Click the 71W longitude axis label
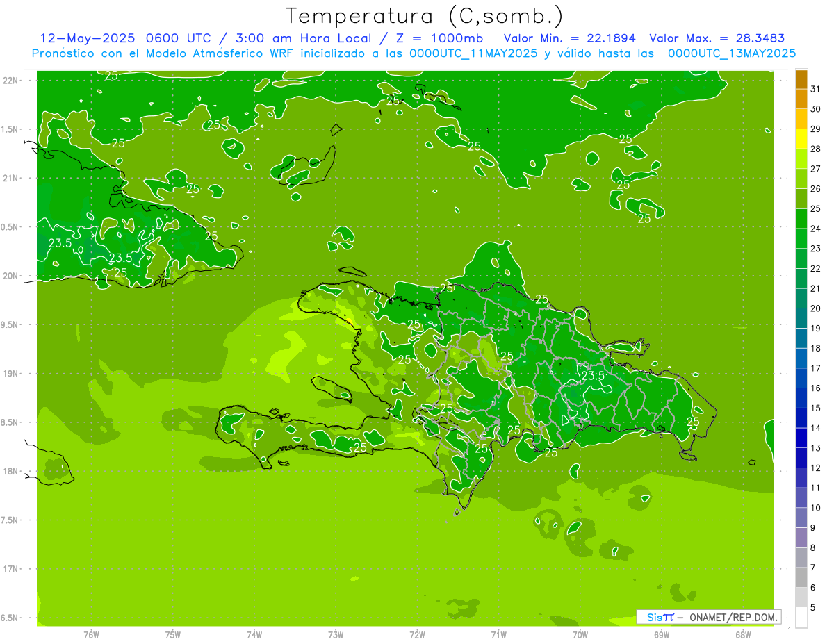 click(x=498, y=634)
